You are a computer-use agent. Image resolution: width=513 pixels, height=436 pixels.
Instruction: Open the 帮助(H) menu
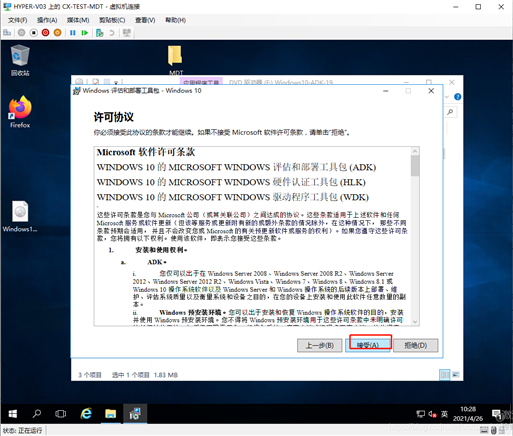176,20
